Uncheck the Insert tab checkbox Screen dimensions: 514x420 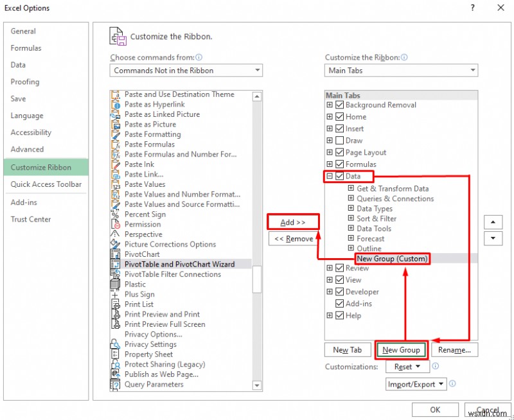[340, 128]
